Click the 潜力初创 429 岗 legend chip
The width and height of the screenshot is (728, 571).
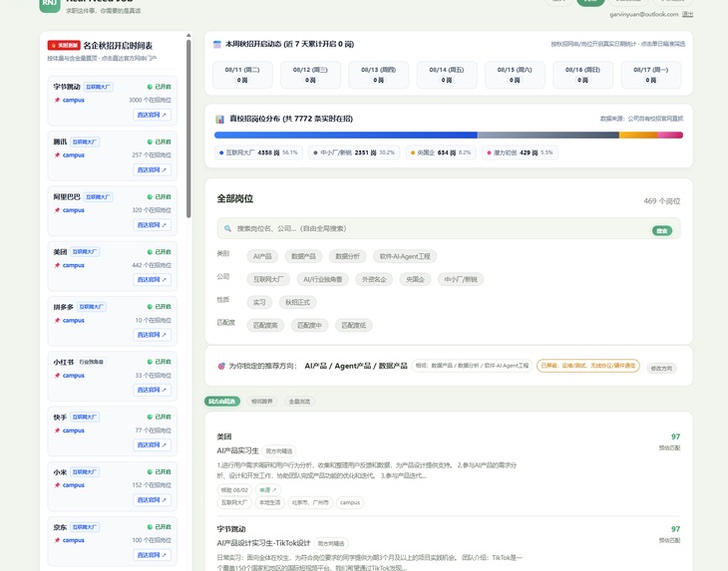[520, 152]
